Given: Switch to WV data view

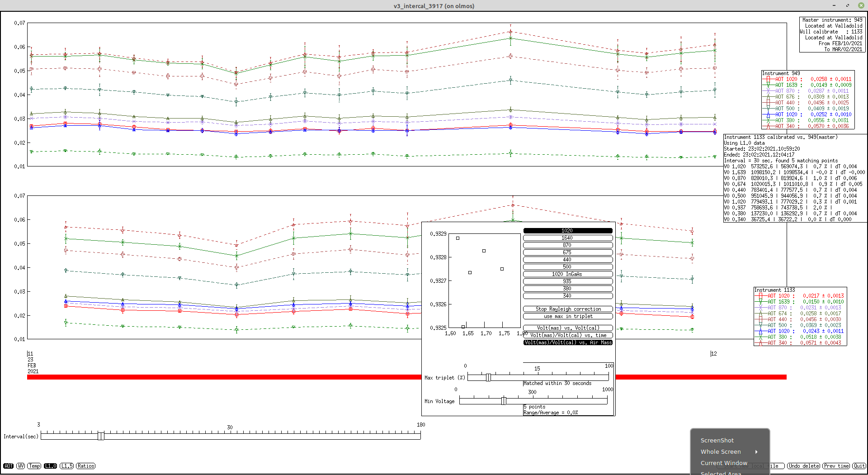Looking at the screenshot, I should coord(21,466).
